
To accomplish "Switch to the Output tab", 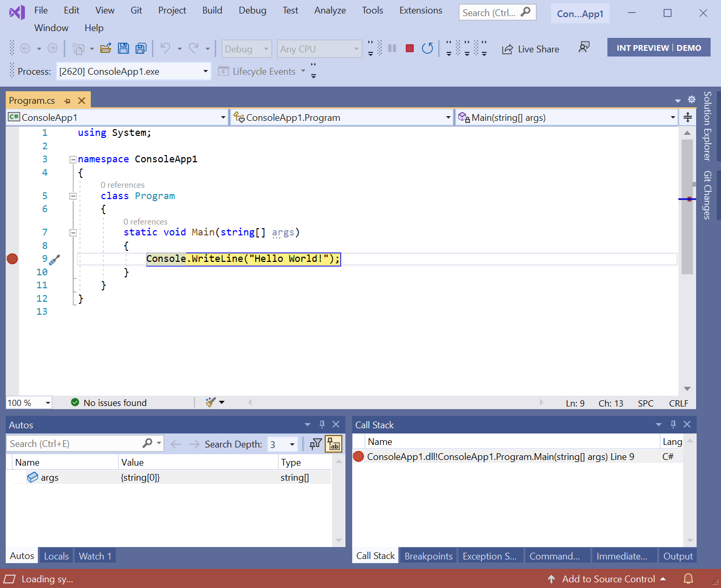I will tap(677, 556).
